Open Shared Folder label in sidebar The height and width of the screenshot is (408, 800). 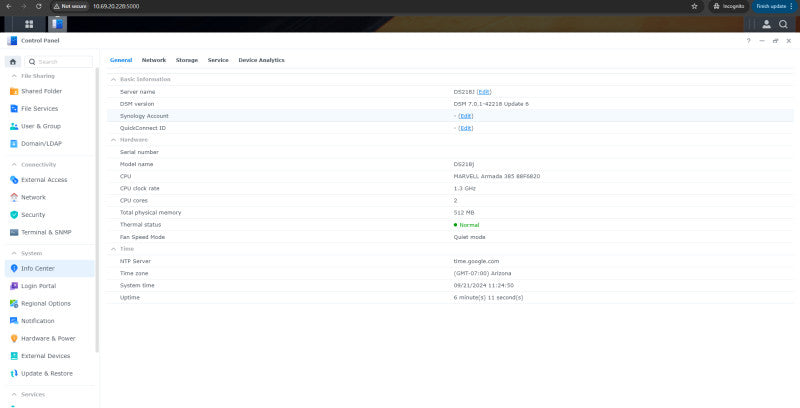[41, 91]
